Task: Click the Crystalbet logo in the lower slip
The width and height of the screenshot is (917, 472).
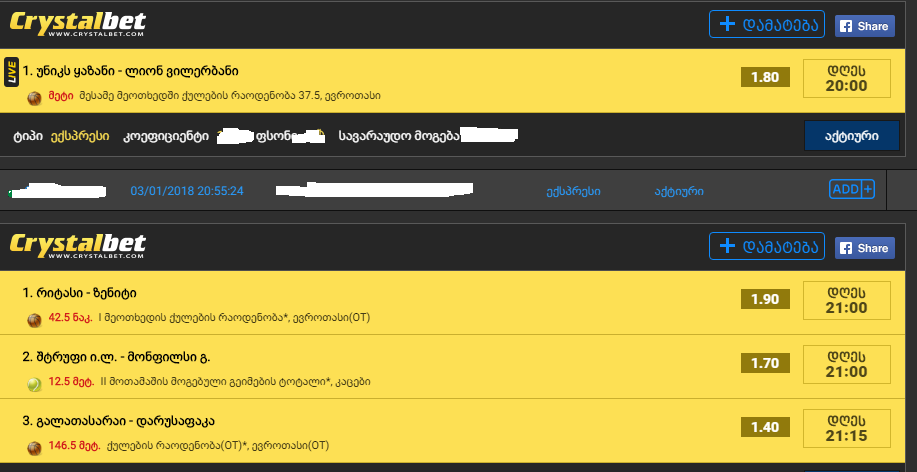Action: 77,247
